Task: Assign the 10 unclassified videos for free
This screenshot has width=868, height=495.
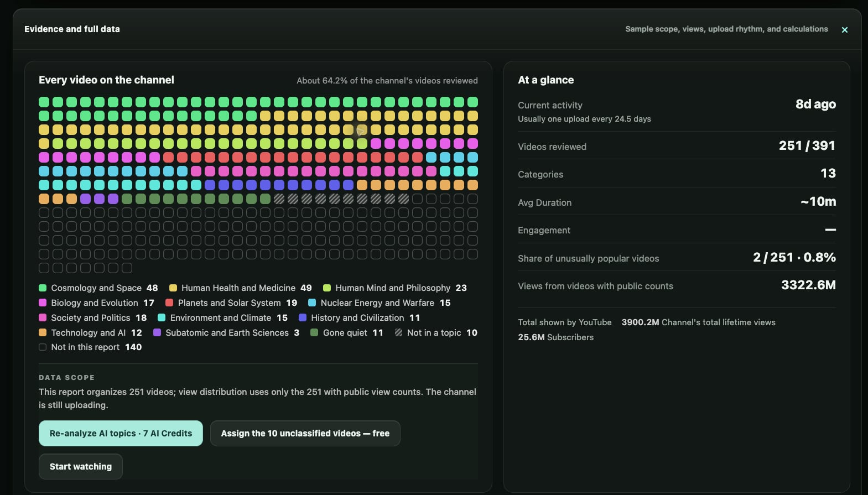Action: click(305, 433)
